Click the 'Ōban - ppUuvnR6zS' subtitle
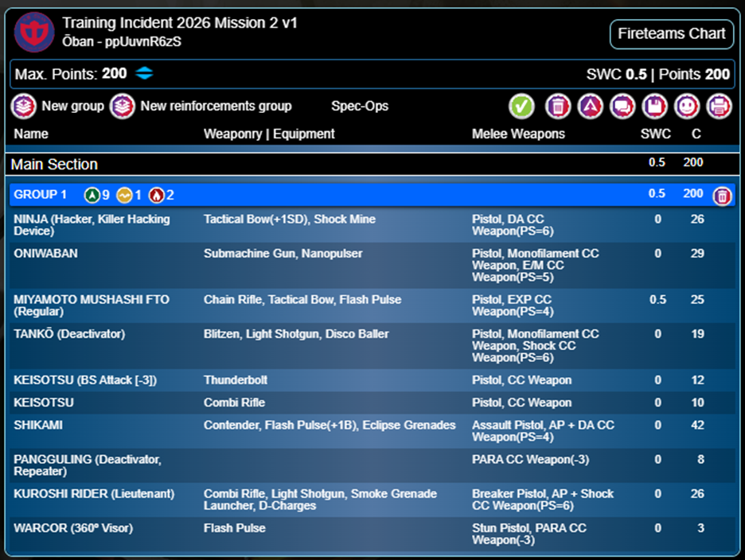The width and height of the screenshot is (745, 560). click(x=122, y=42)
